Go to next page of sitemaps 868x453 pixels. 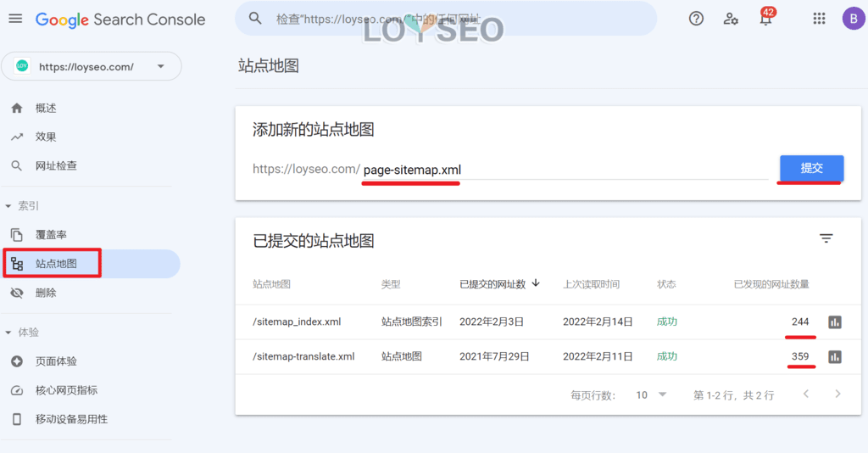click(x=837, y=394)
